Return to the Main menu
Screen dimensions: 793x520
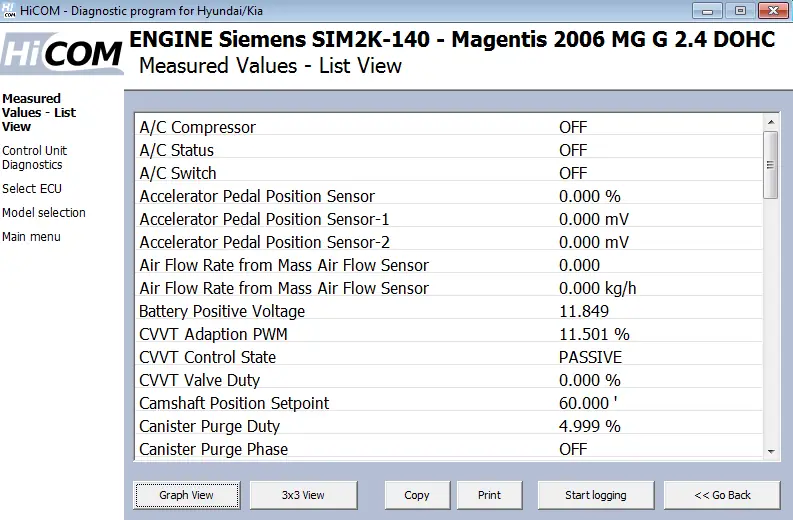[x=31, y=237]
